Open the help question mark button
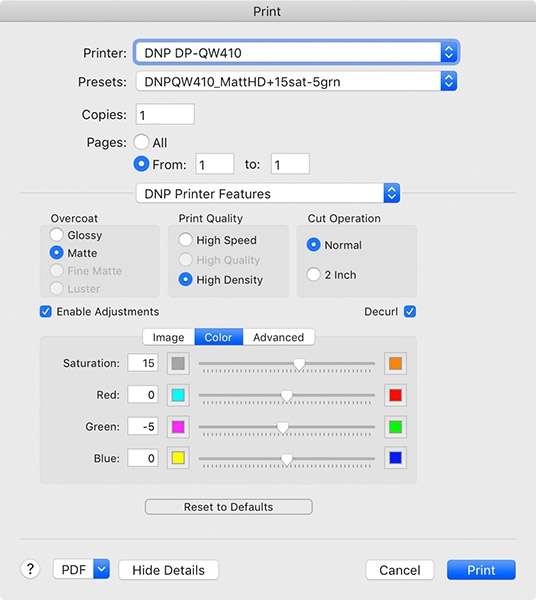 30,569
